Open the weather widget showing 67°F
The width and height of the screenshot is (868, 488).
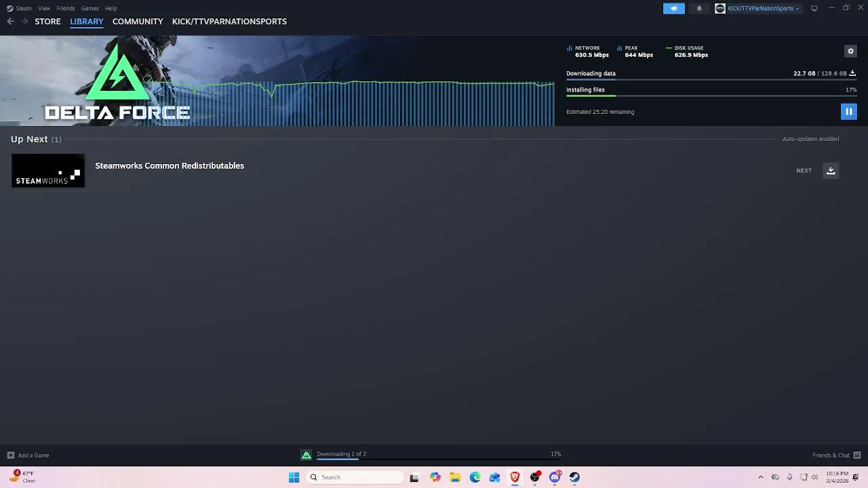coord(22,477)
